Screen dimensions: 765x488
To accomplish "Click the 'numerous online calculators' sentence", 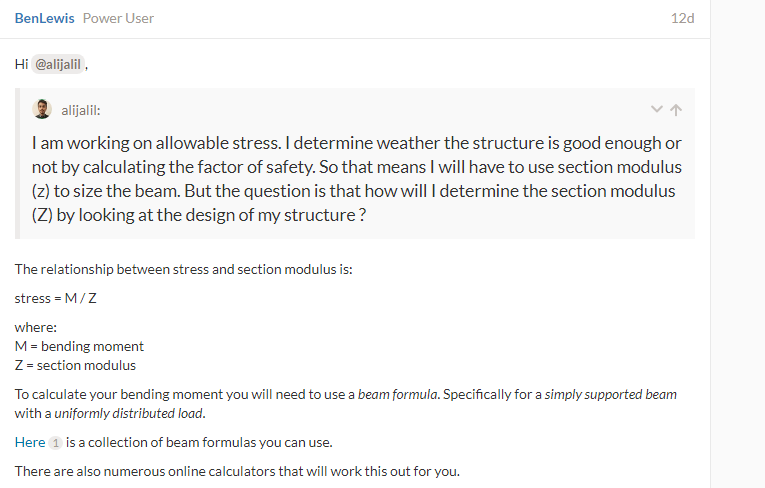I will pos(237,471).
